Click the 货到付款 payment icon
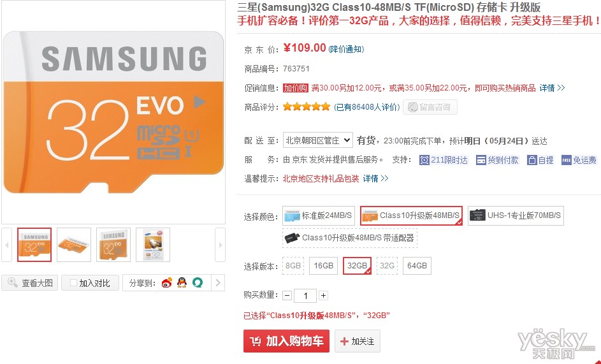 click(481, 160)
